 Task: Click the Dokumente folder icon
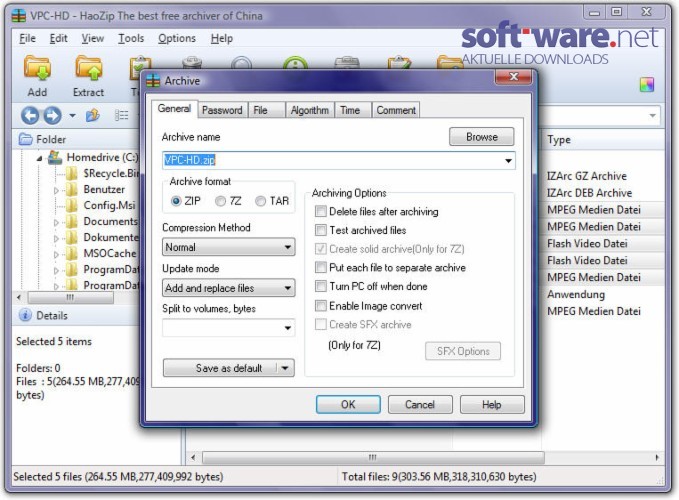pos(71,237)
